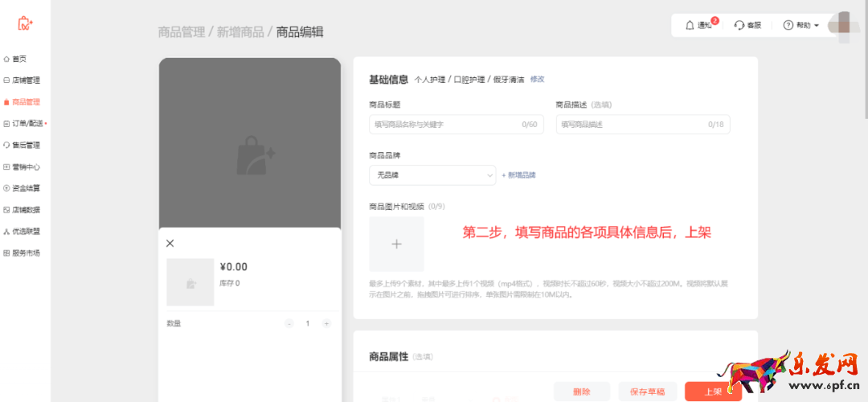
Task: Decrease quantity with minus stepper button
Action: 289,323
